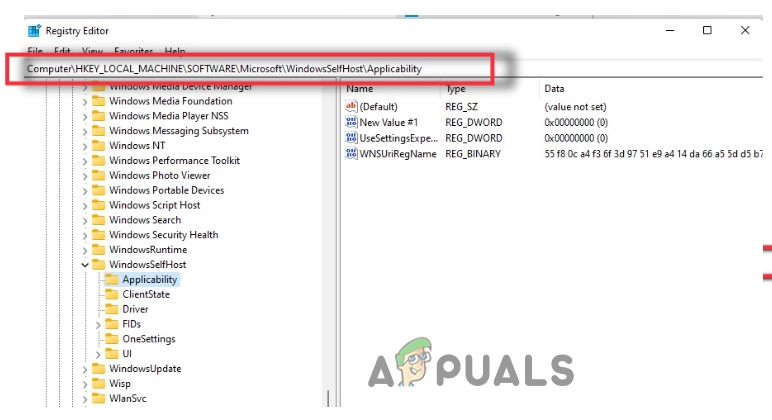This screenshot has width=772, height=420.
Task: Expand the Windows Search key
Action: click(85, 221)
